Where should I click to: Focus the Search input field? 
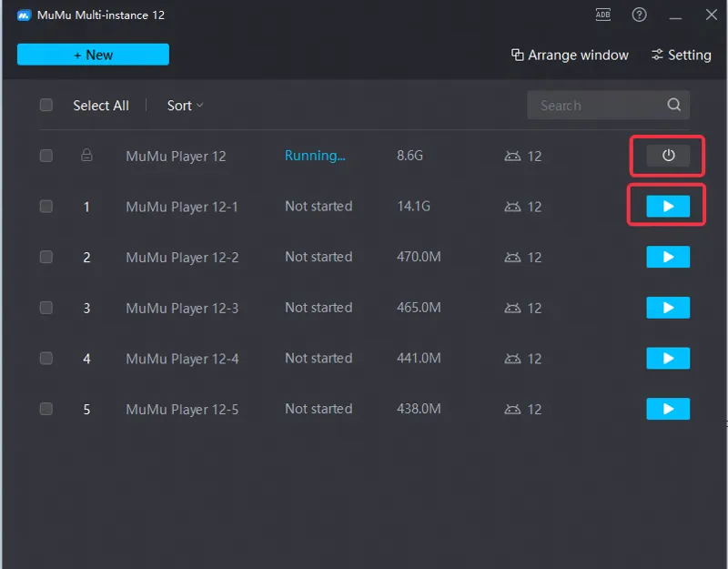point(608,105)
